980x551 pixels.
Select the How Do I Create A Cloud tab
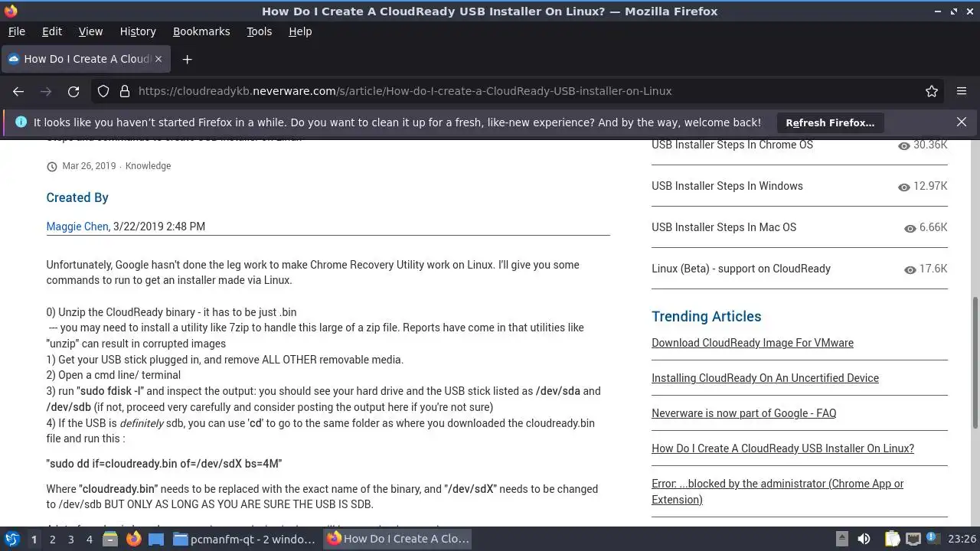coord(87,59)
